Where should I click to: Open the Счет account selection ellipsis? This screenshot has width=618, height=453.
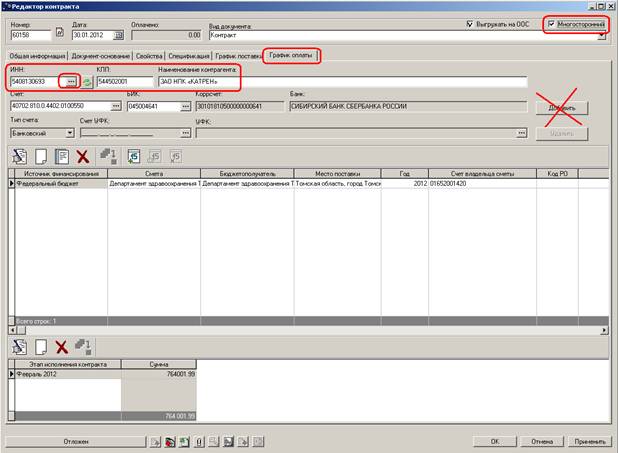(x=116, y=106)
